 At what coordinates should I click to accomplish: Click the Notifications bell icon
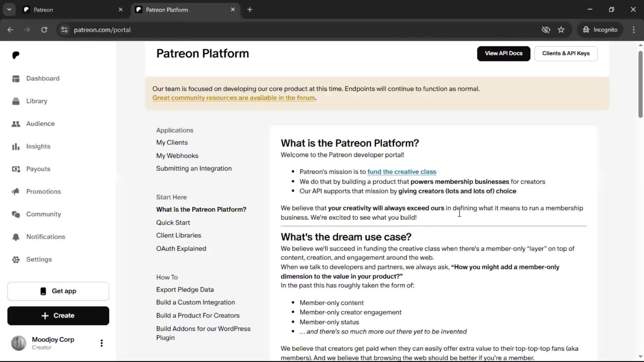click(16, 237)
